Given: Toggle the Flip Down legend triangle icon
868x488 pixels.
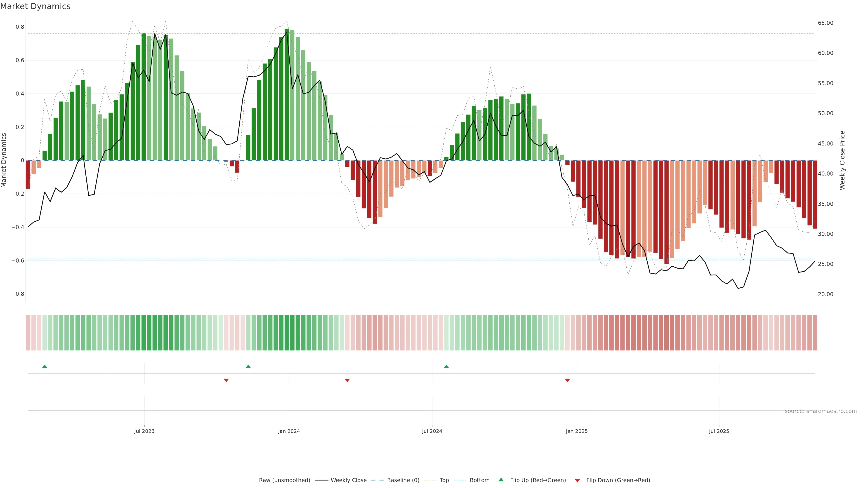Looking at the screenshot, I should click(577, 481).
